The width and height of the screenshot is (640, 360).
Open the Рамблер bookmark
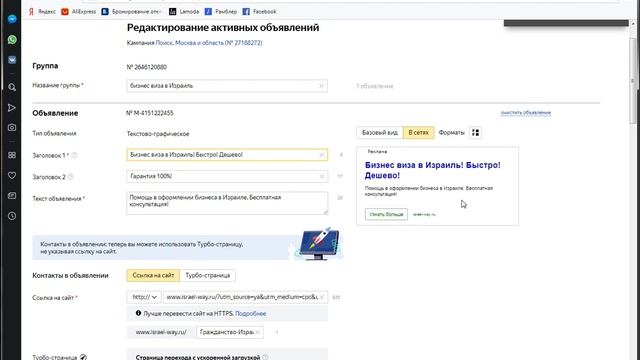[221, 12]
